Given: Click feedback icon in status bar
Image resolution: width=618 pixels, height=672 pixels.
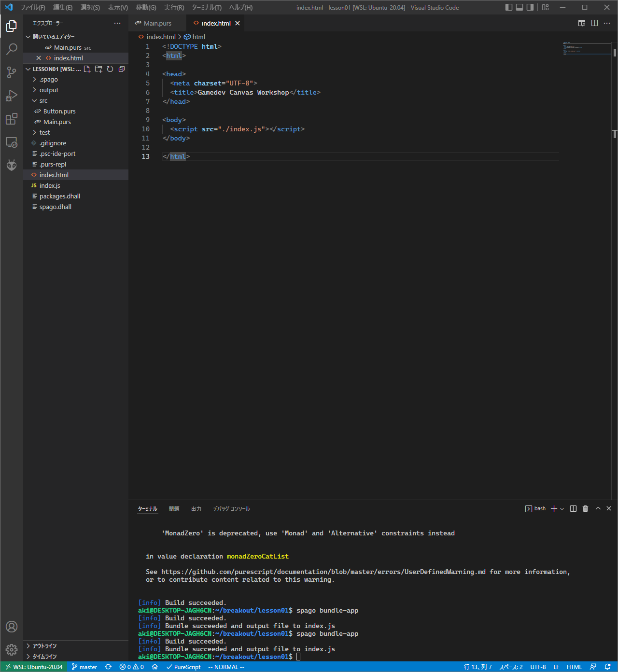Looking at the screenshot, I should 593,667.
